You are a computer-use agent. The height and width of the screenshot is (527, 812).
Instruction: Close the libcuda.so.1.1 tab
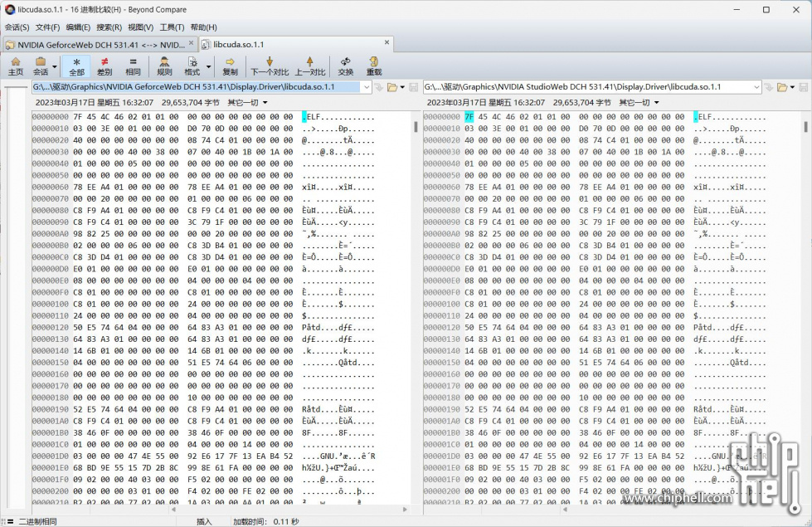(x=387, y=42)
